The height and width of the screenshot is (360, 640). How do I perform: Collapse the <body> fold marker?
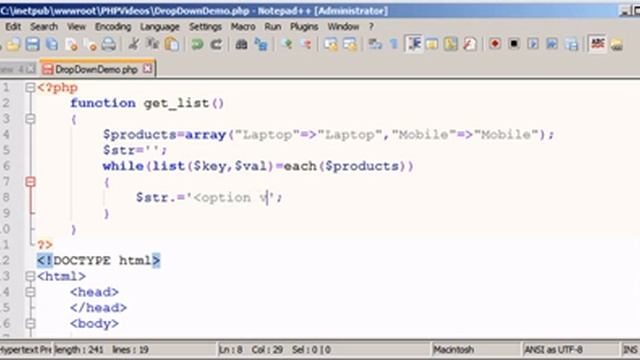[30, 323]
